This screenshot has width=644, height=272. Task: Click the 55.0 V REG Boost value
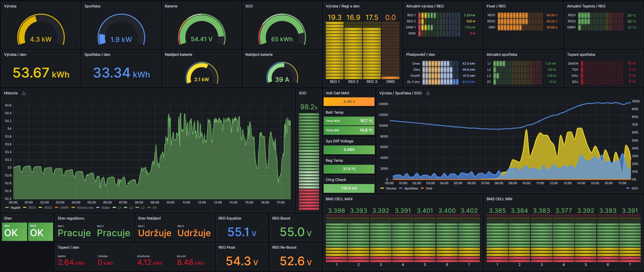click(296, 232)
